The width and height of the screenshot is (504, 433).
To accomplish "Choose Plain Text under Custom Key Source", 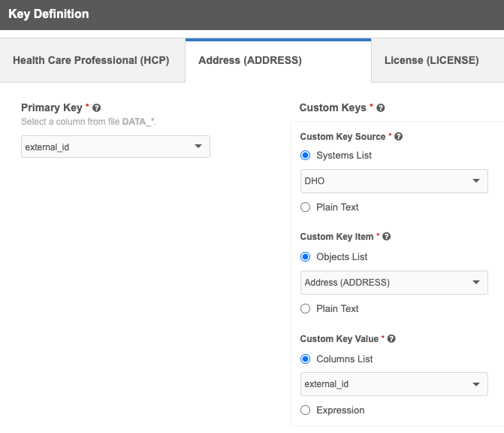I will 306,207.
